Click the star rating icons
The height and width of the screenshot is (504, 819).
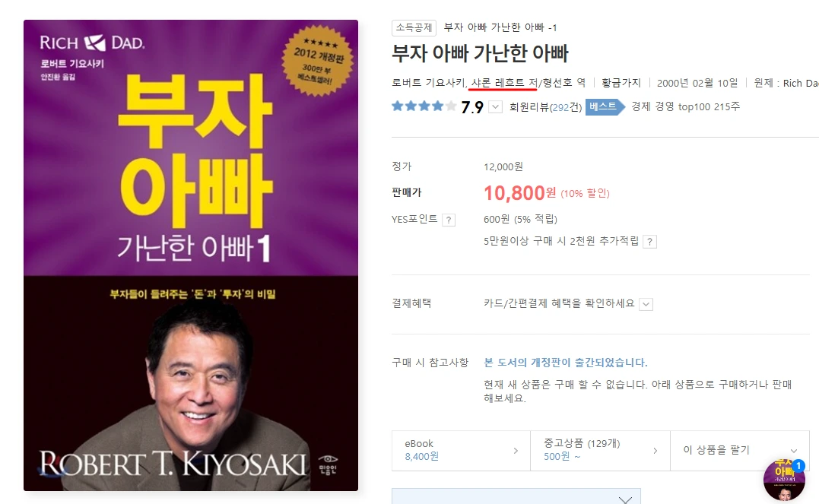[x=424, y=106]
